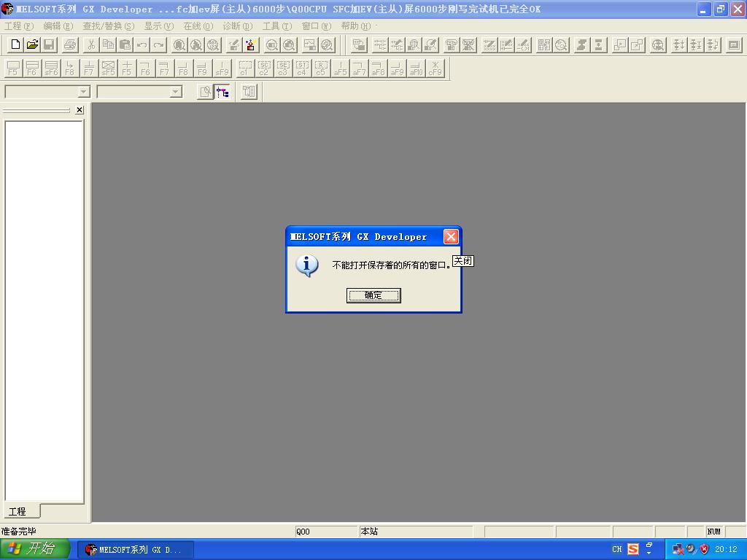747x560 pixels.
Task: Click the Undo arrow icon
Action: tap(142, 44)
